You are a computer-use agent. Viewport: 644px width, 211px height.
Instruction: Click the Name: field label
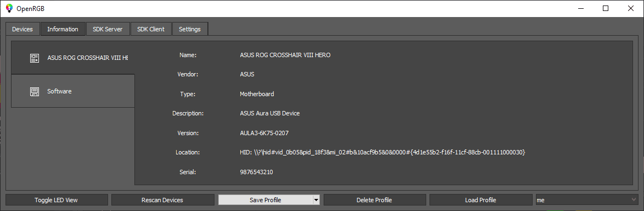point(188,55)
